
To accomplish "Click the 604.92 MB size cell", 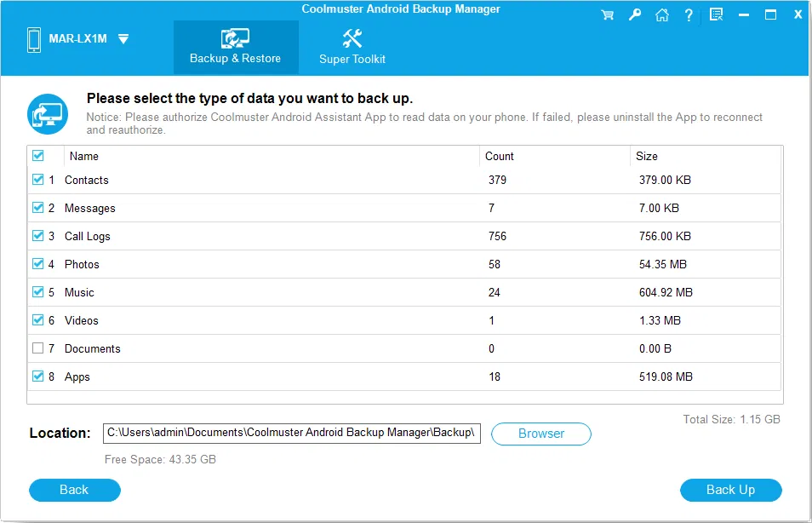I will pyautogui.click(x=666, y=292).
